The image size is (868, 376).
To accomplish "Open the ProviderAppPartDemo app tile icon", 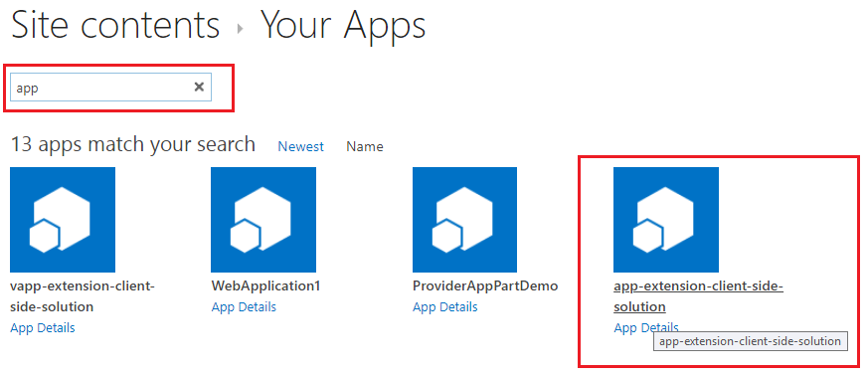I will (465, 220).
